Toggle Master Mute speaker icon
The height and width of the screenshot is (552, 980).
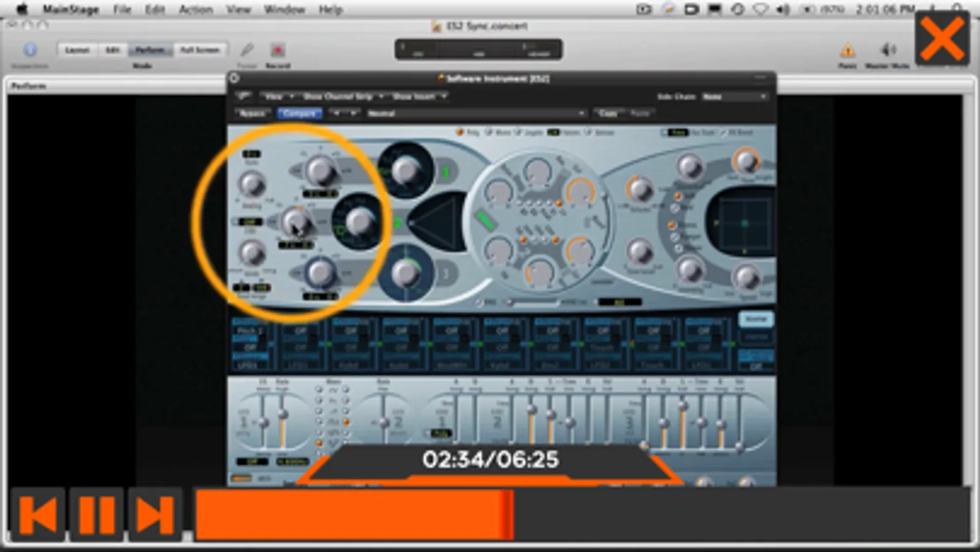click(x=887, y=49)
